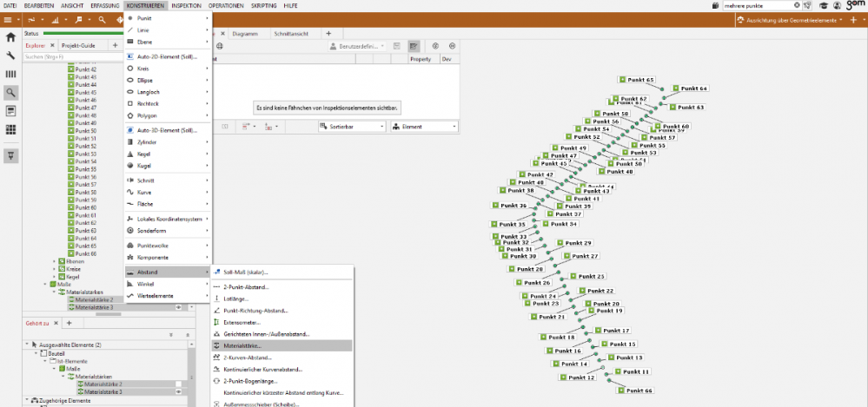868x407 pixels.
Task: Click the Punkt 65 label in the 3D view
Action: pos(639,80)
